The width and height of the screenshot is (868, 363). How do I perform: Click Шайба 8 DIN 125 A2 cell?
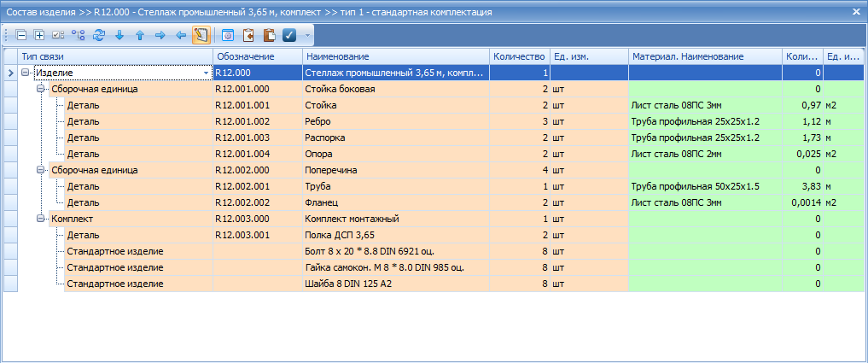point(396,284)
